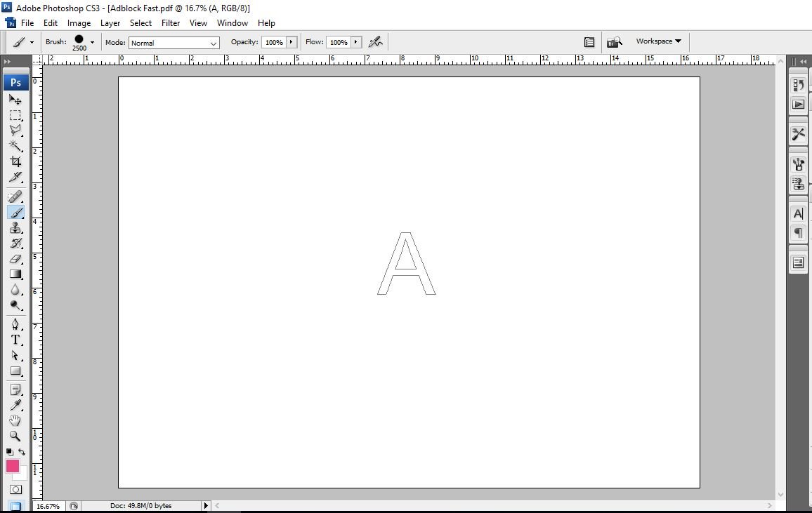Select the Rectangle shape tool

click(15, 371)
